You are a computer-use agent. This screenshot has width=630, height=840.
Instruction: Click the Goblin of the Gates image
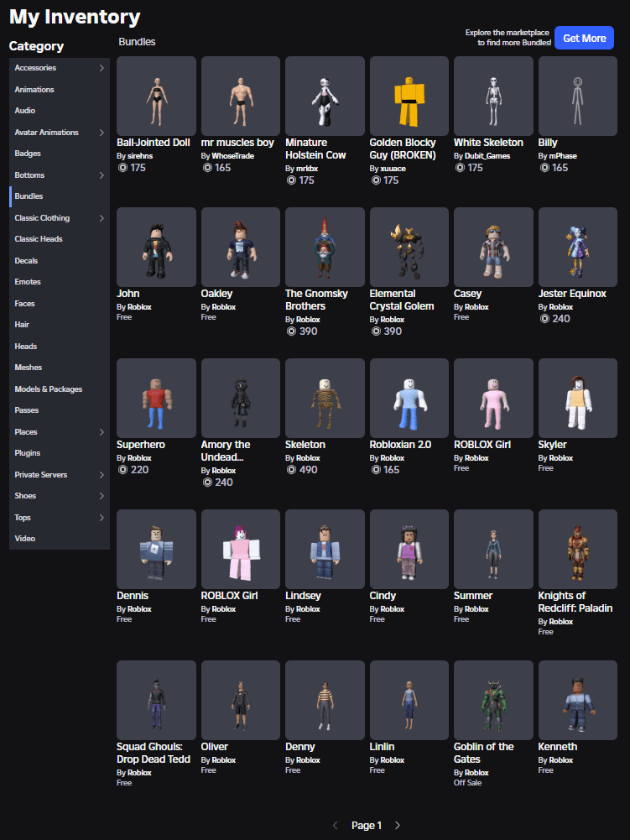click(x=493, y=700)
